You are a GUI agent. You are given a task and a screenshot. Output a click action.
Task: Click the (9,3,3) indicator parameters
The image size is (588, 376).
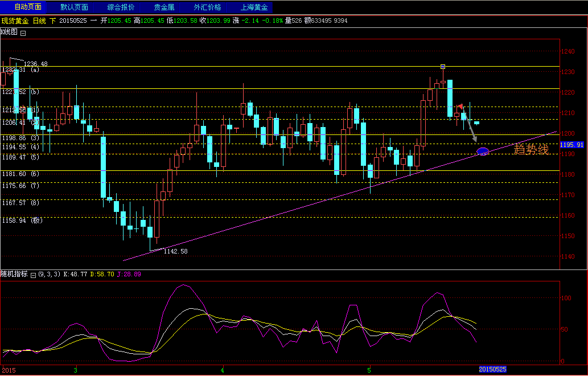click(50, 275)
